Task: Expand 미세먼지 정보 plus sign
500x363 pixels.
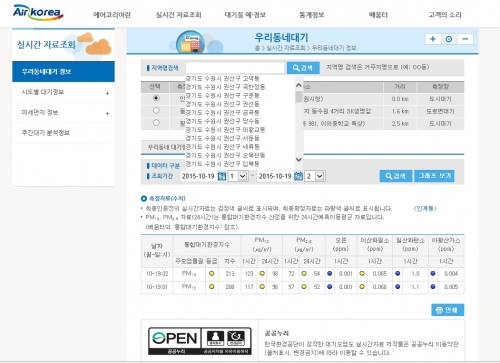Action: click(x=107, y=113)
